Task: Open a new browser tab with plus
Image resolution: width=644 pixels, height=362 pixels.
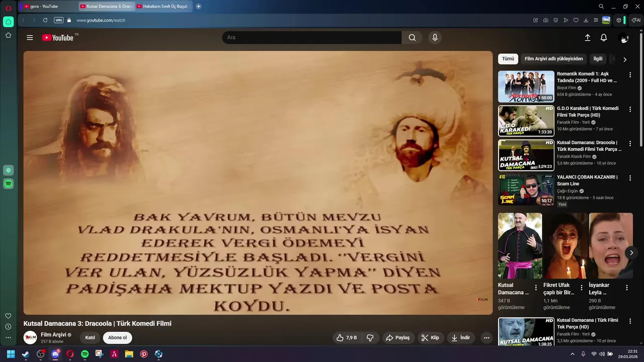Action: point(198,7)
